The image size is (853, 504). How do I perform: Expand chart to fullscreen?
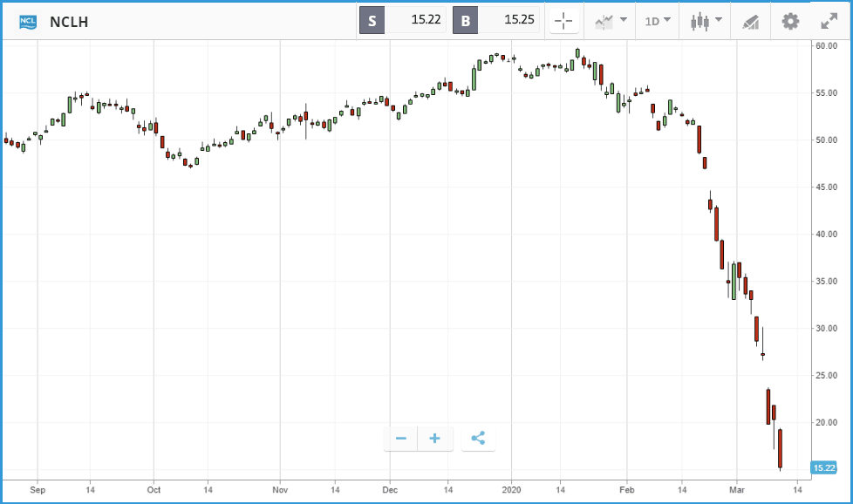[829, 21]
